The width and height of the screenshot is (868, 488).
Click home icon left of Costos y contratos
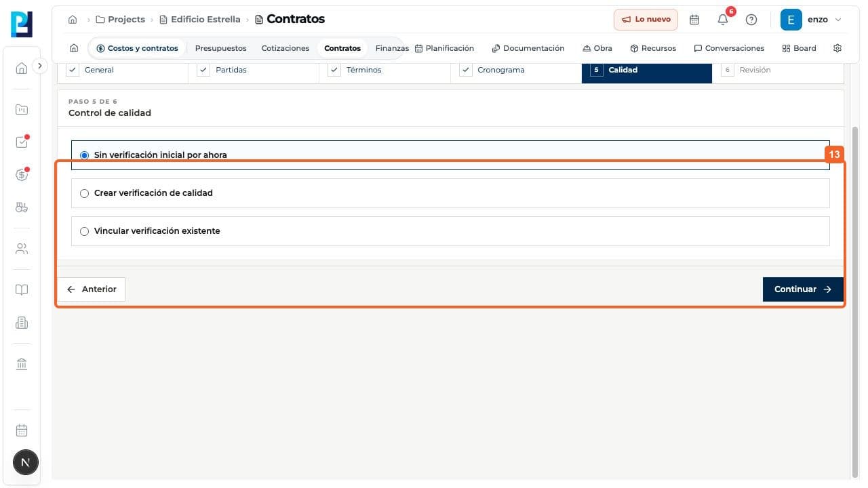(74, 48)
